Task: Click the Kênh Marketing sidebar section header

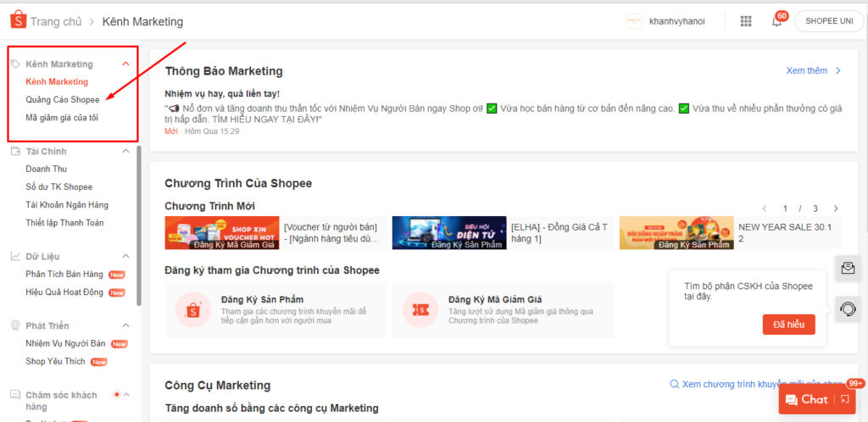Action: tap(59, 64)
